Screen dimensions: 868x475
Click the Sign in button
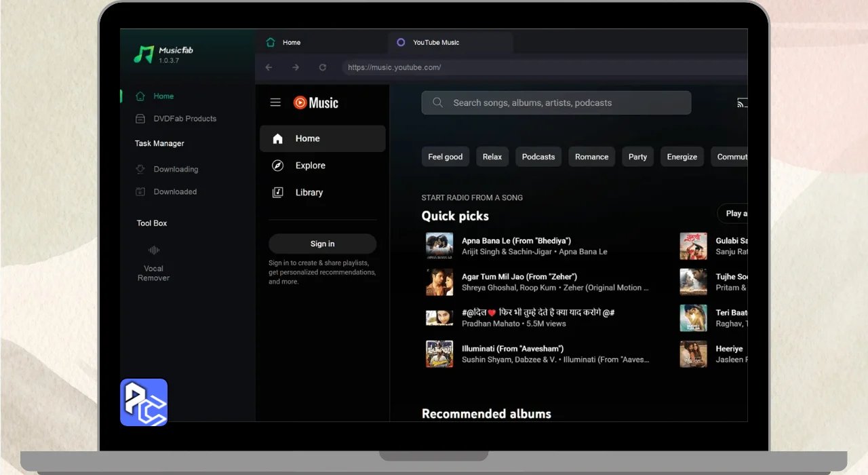pyautogui.click(x=323, y=244)
